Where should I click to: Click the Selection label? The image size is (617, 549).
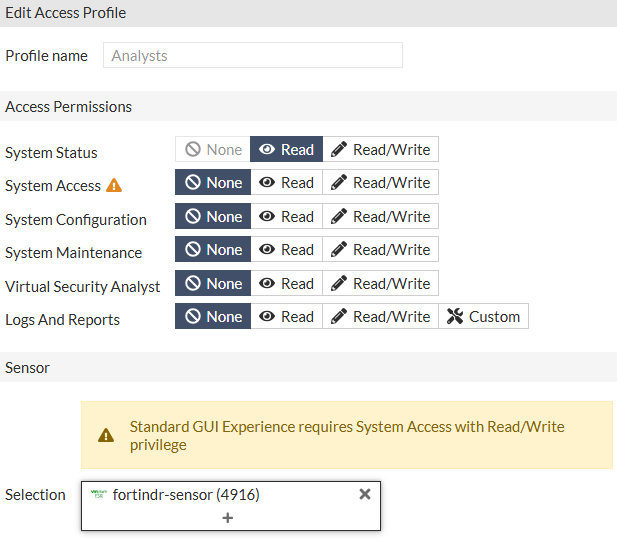click(35, 495)
